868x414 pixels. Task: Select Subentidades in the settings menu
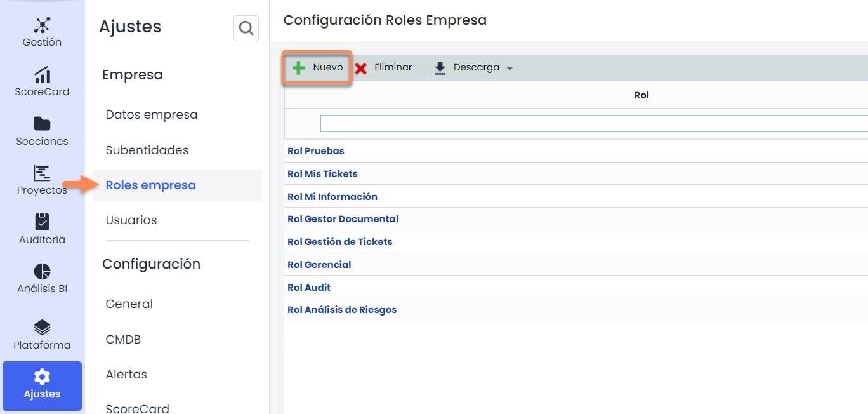147,150
